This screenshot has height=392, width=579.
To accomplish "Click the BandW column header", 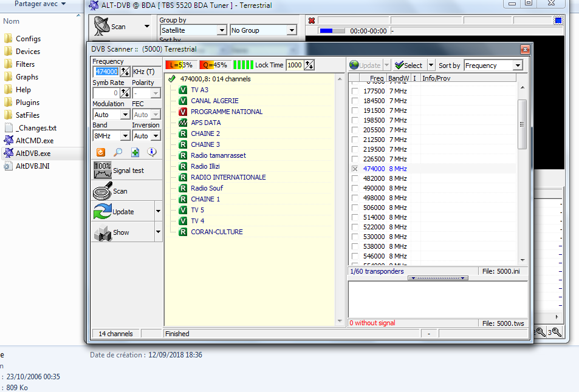I will [399, 78].
